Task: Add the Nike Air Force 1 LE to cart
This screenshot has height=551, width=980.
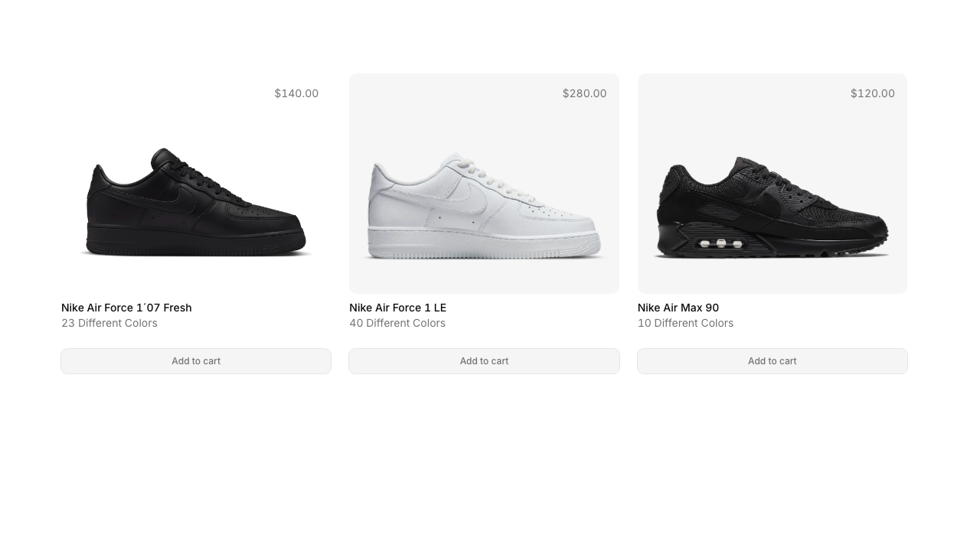Action: pos(484,360)
